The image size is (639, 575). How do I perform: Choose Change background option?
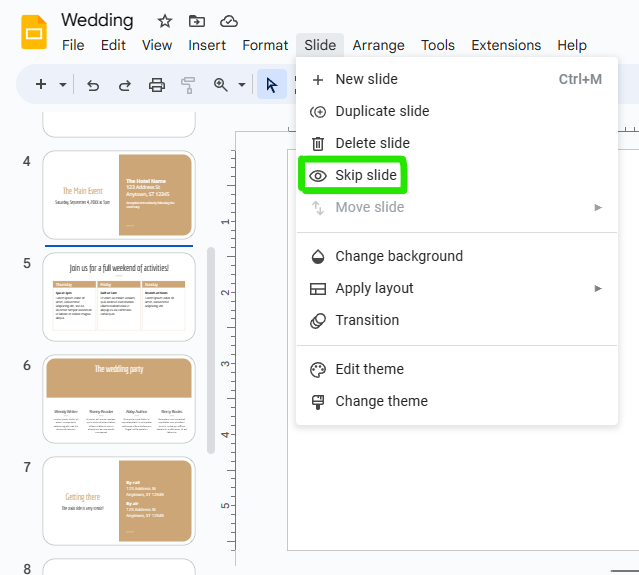coord(457,256)
